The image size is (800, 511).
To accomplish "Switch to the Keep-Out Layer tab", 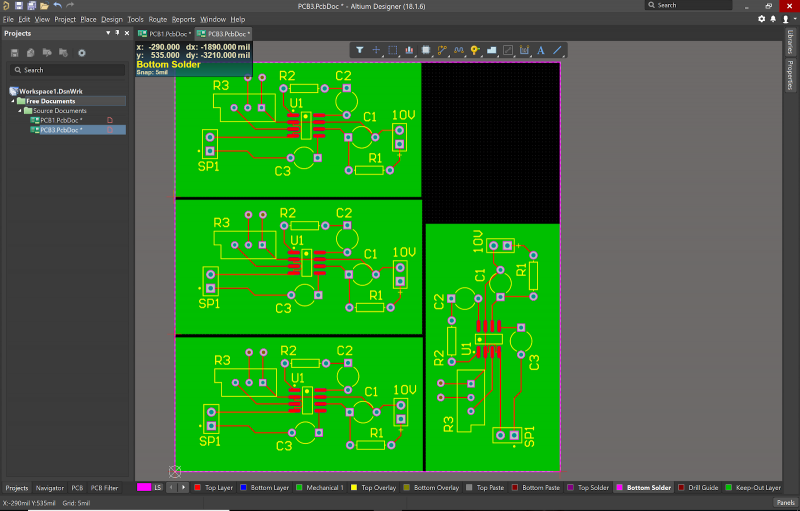I will coord(753,488).
